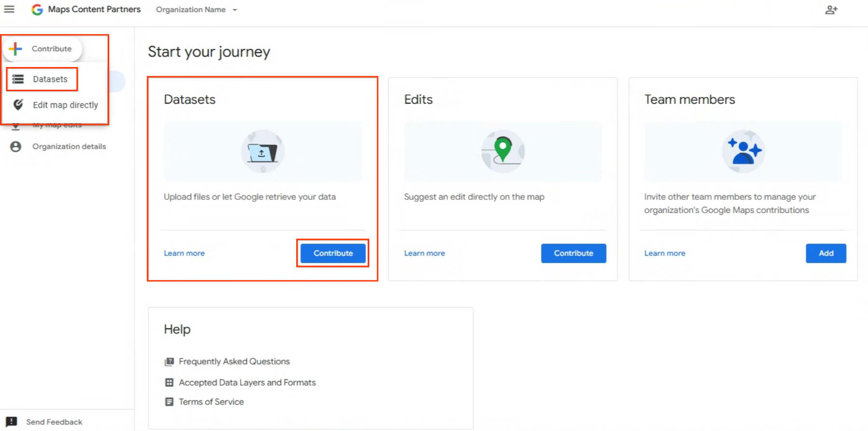
Task: Click text Upload files or let Google retrieve
Action: pyautogui.click(x=249, y=197)
